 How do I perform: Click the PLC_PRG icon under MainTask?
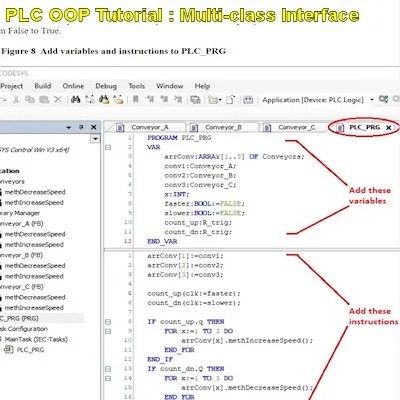(9, 350)
